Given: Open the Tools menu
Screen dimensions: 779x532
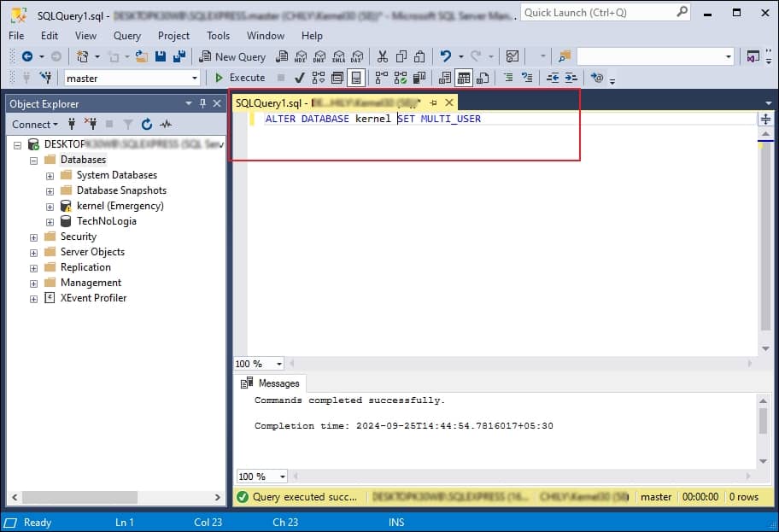Looking at the screenshot, I should click(x=219, y=36).
